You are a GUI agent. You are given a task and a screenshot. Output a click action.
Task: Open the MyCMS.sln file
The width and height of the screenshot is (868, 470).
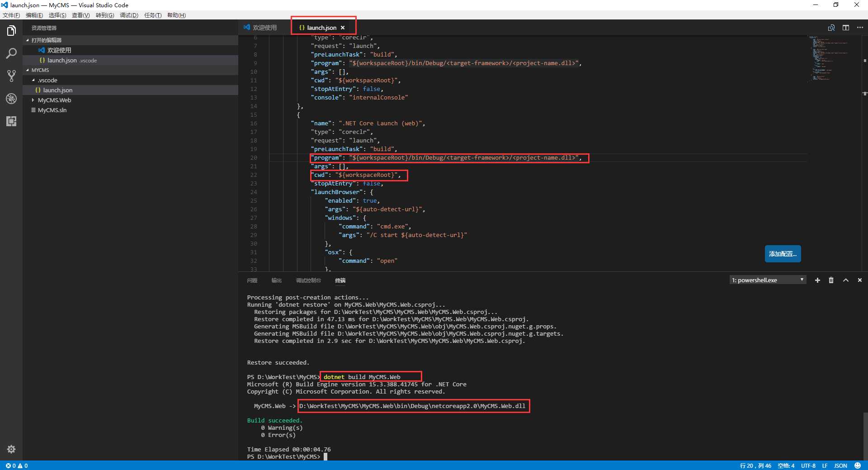click(x=130, y=110)
